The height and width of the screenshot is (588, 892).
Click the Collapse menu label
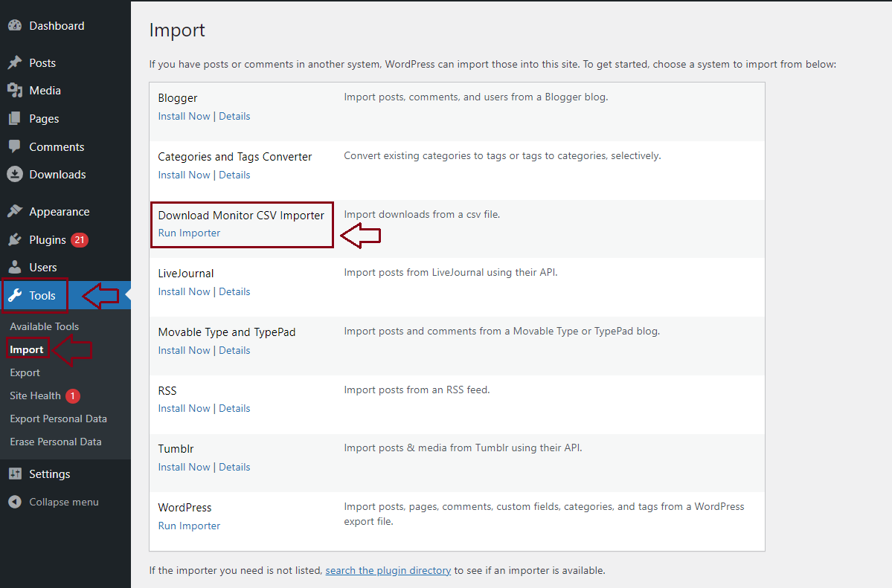(x=64, y=502)
